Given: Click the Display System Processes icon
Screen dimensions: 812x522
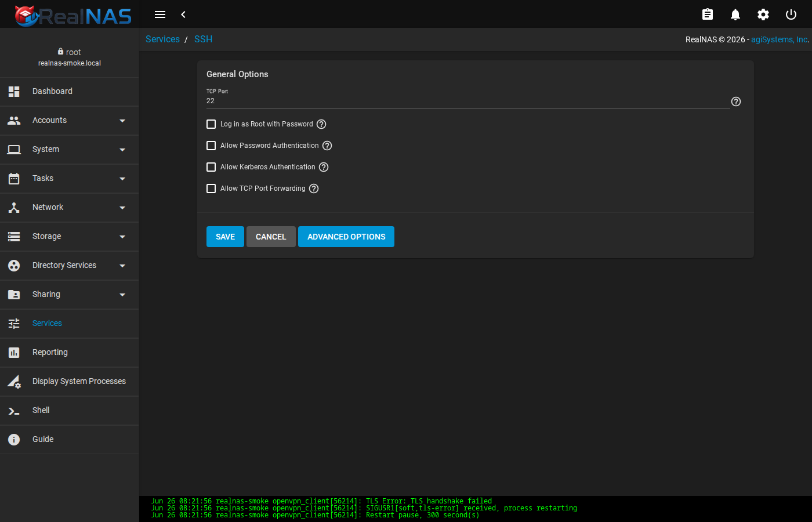Looking at the screenshot, I should (x=14, y=382).
